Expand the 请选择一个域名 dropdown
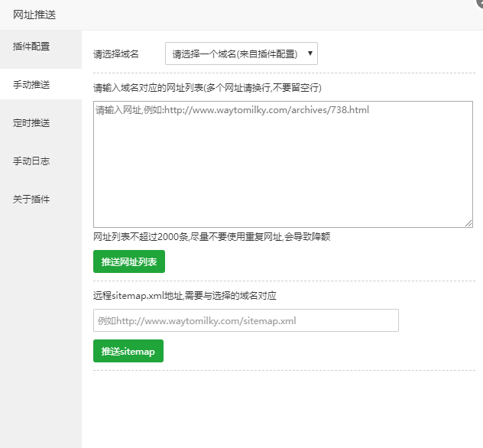483x448 pixels. (x=241, y=54)
